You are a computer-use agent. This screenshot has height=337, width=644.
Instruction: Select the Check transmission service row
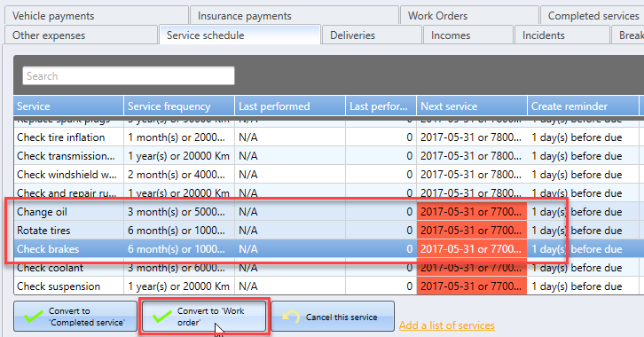tap(328, 156)
